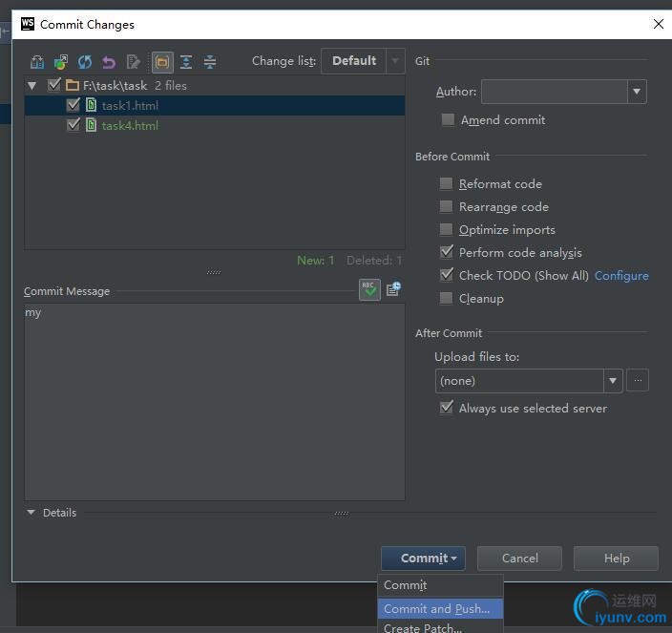Disable Perform code analysis checkbox
The width and height of the screenshot is (672, 633).
click(446, 253)
